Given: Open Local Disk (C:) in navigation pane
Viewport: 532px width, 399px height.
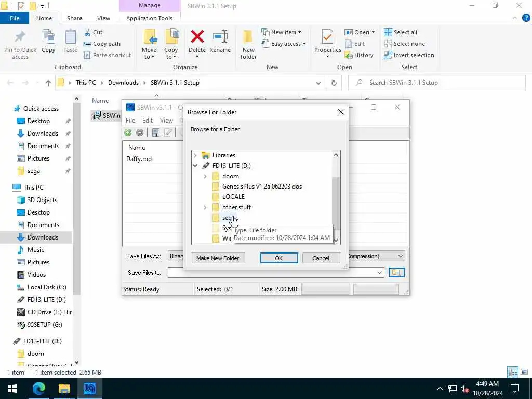Looking at the screenshot, I should point(46,287).
